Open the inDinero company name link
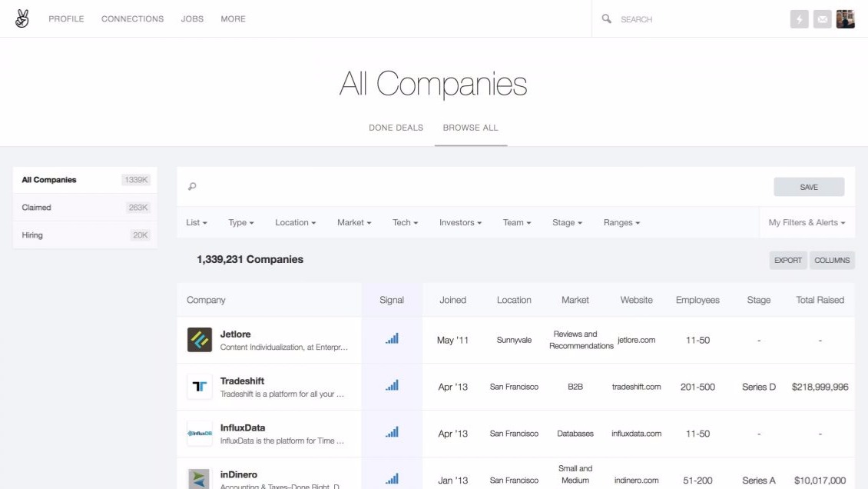Image resolution: width=868 pixels, height=489 pixels. [239, 474]
